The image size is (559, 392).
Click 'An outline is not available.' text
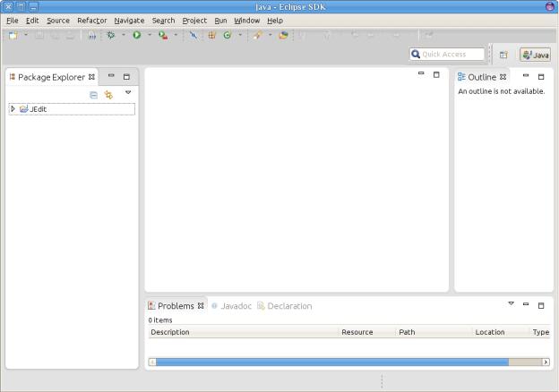(502, 91)
